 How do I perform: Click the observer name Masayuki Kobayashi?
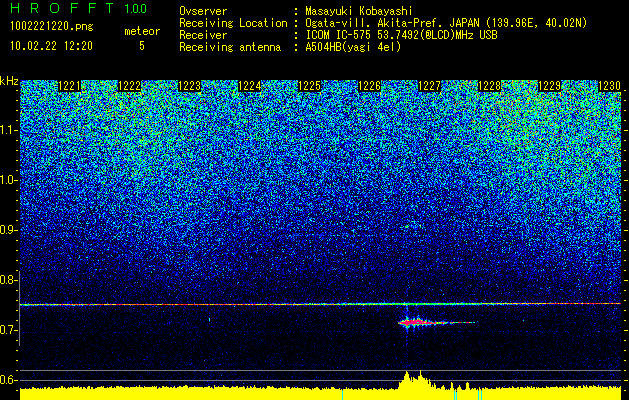(359, 11)
